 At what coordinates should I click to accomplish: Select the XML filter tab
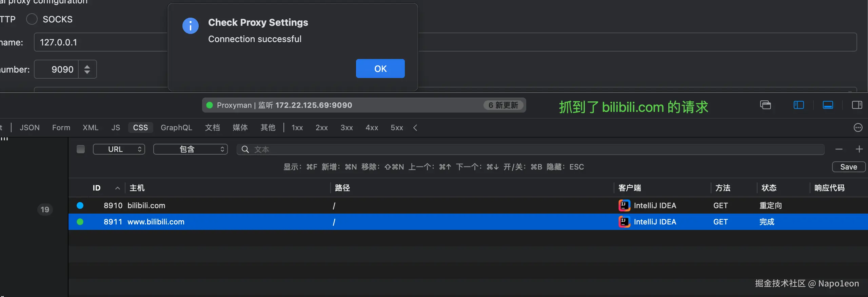coord(91,127)
